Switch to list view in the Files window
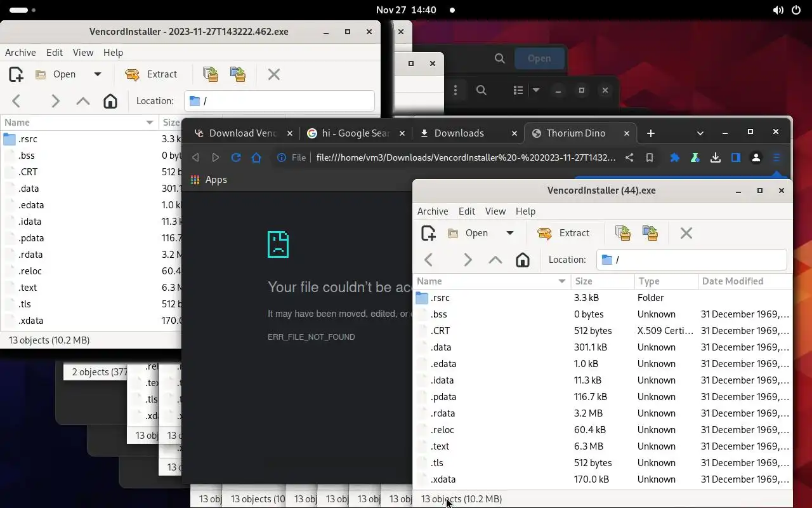This screenshot has height=508, width=812. [518, 90]
